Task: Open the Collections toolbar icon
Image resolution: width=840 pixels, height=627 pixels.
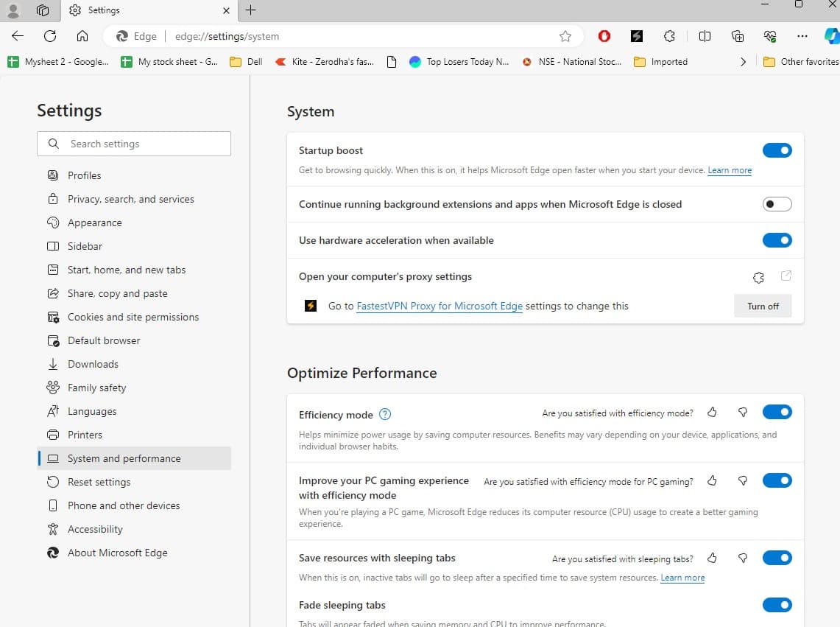Action: (x=738, y=36)
